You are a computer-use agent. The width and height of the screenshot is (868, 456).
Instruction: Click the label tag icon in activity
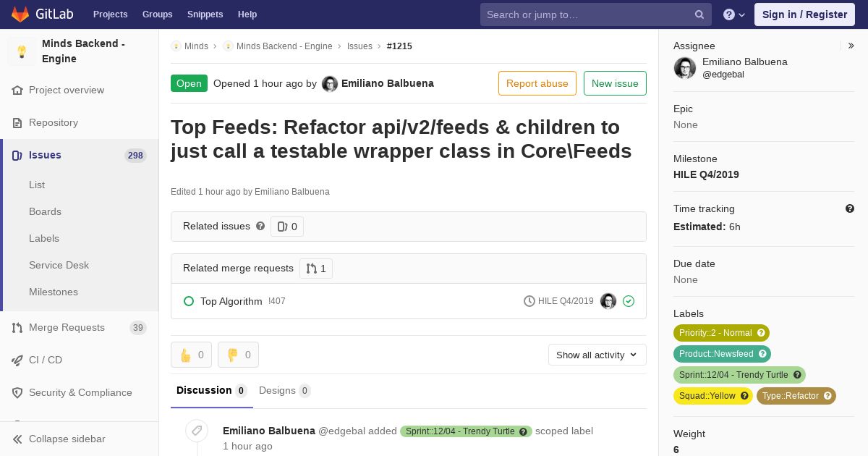click(x=197, y=431)
